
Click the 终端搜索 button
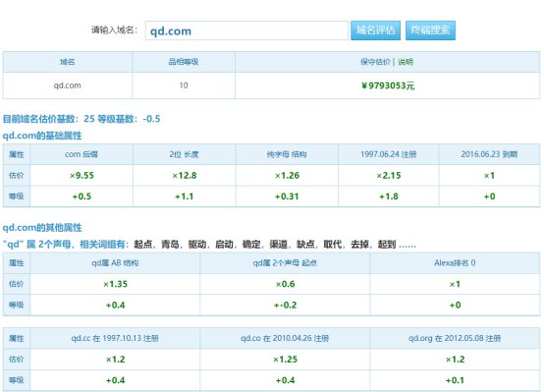coord(430,30)
